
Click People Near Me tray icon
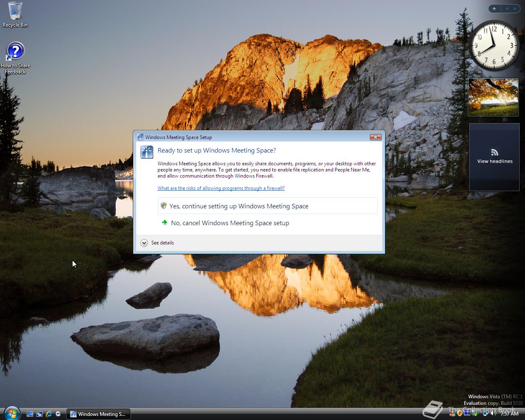pos(452,414)
